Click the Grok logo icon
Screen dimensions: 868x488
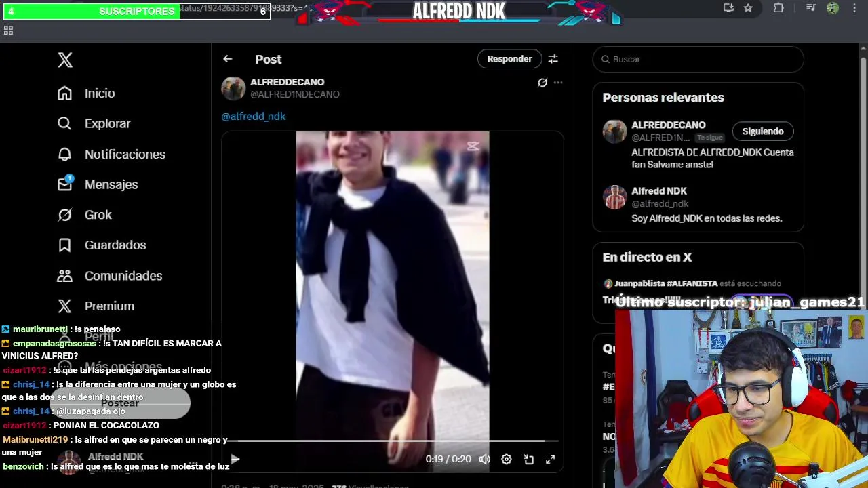tap(64, 215)
